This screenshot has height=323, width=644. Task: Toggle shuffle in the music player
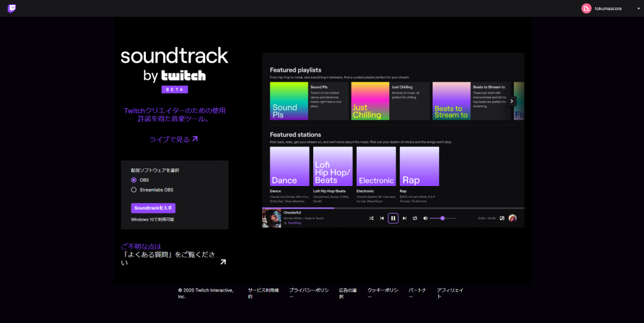[x=371, y=218]
